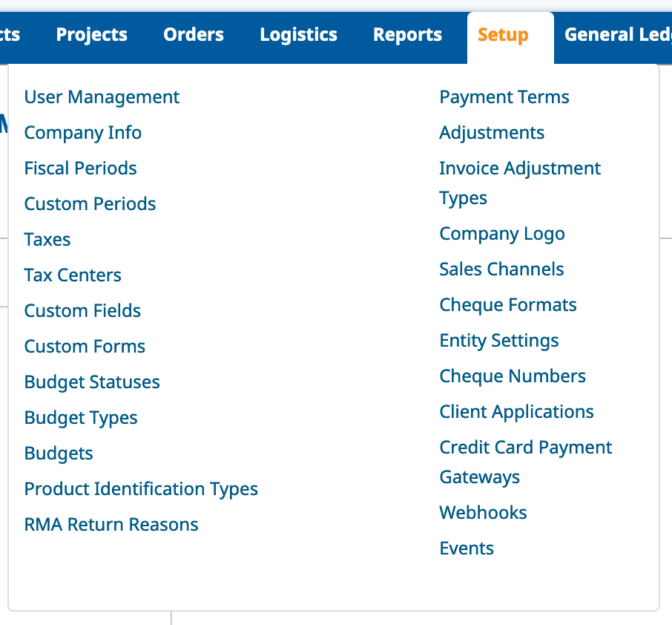Image resolution: width=672 pixels, height=625 pixels.
Task: Go to Payment Terms
Action: [504, 97]
